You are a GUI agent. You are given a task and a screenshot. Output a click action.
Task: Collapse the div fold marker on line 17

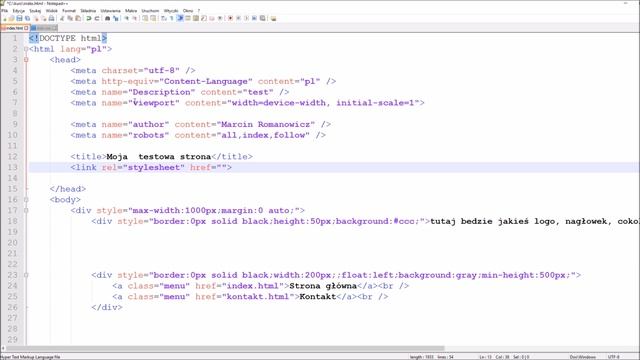[26, 211]
